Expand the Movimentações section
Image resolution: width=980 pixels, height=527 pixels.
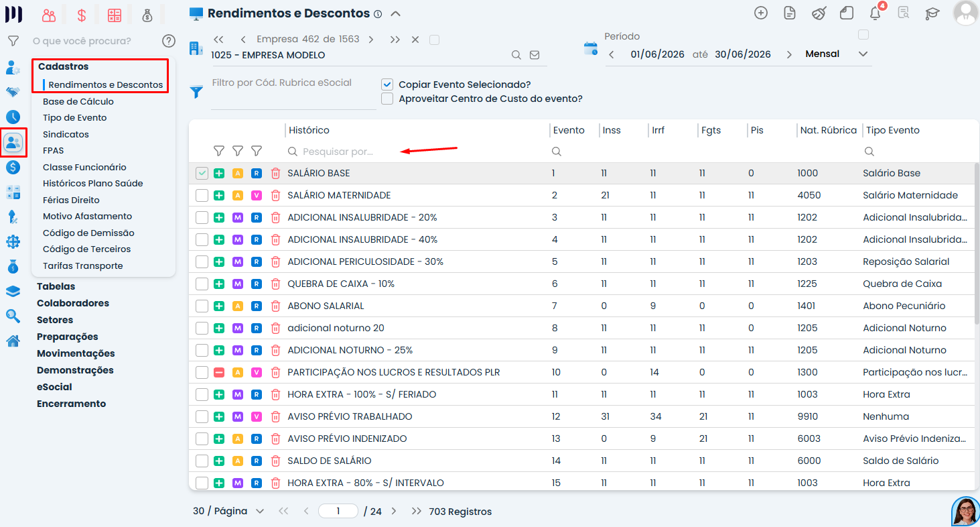(x=76, y=353)
